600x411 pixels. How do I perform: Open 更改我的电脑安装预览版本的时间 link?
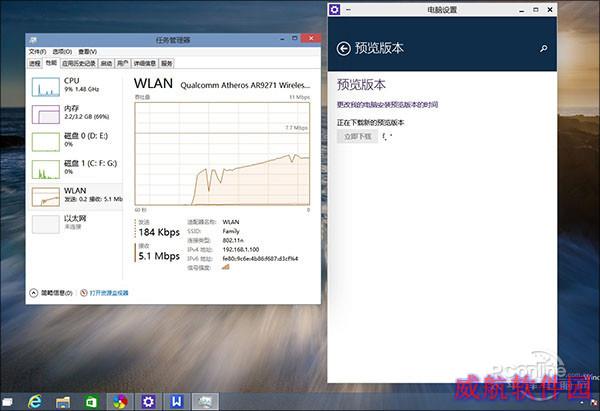387,104
